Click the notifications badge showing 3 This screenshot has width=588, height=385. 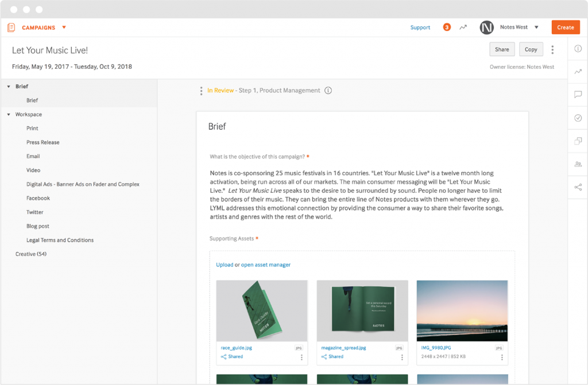pos(447,27)
